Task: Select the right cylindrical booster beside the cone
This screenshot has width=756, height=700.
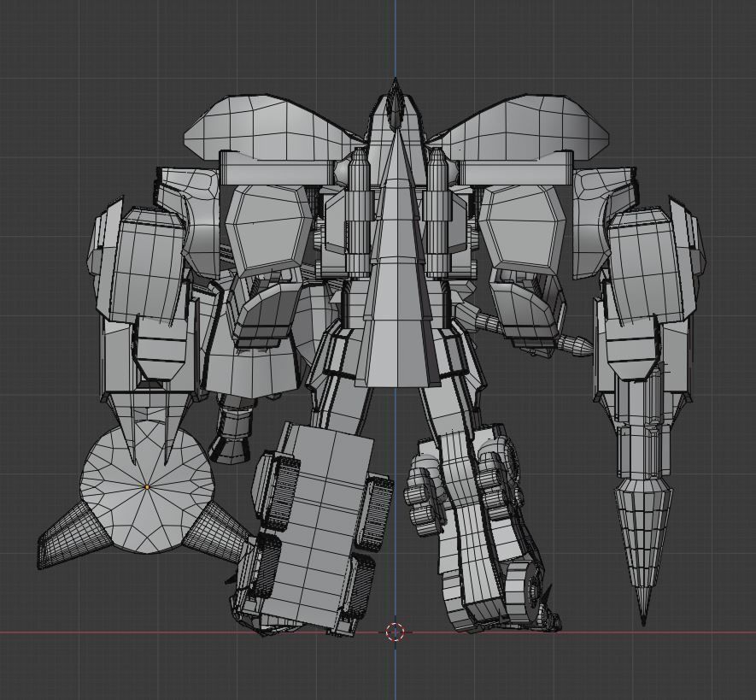Action: (437, 212)
